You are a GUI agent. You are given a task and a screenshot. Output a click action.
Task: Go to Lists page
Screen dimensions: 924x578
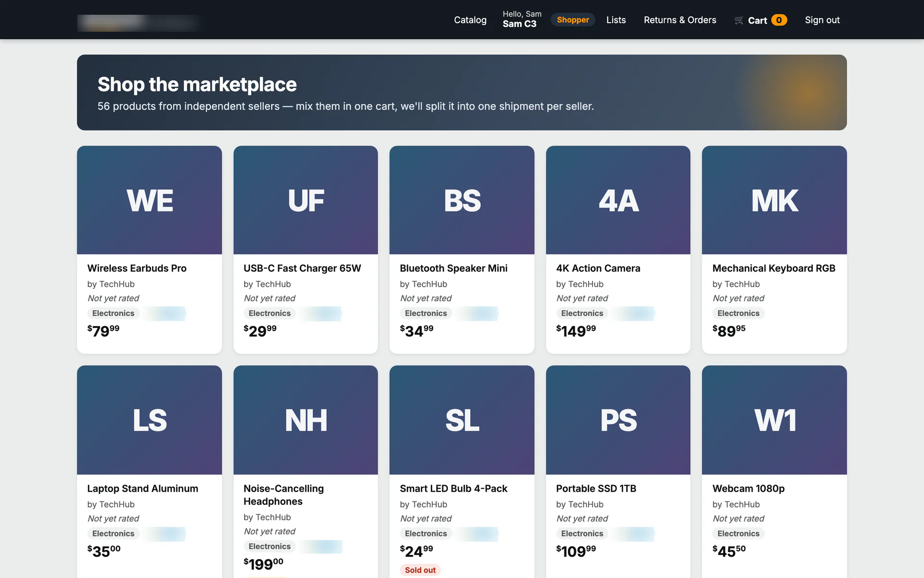click(616, 20)
